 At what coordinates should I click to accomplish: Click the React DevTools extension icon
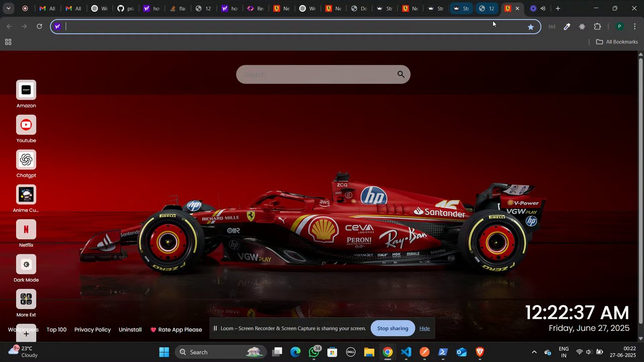pos(582,27)
